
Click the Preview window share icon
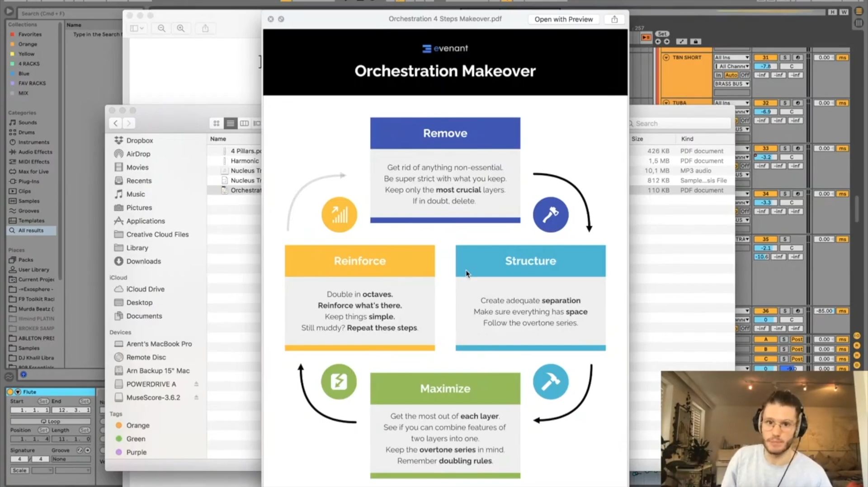tap(205, 28)
